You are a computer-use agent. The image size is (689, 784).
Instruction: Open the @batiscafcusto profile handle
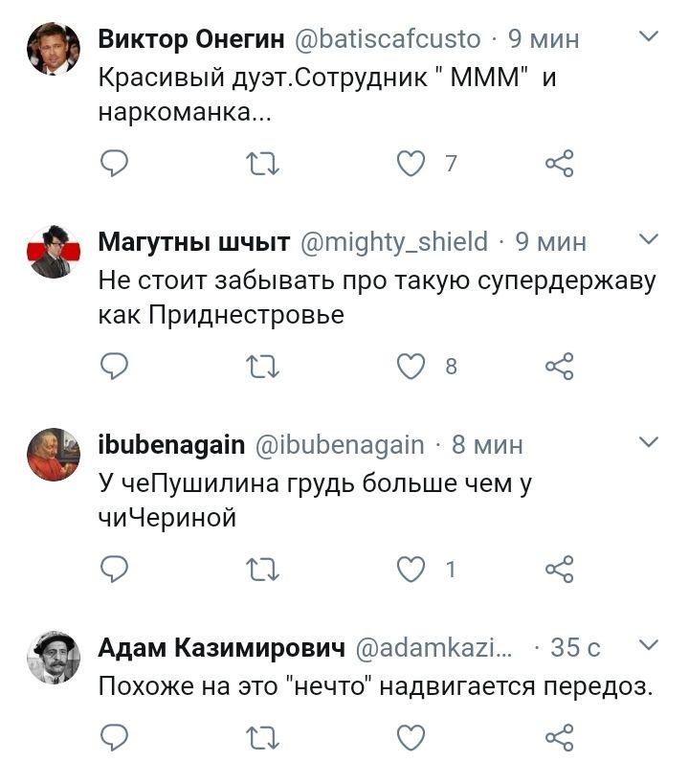click(x=388, y=39)
